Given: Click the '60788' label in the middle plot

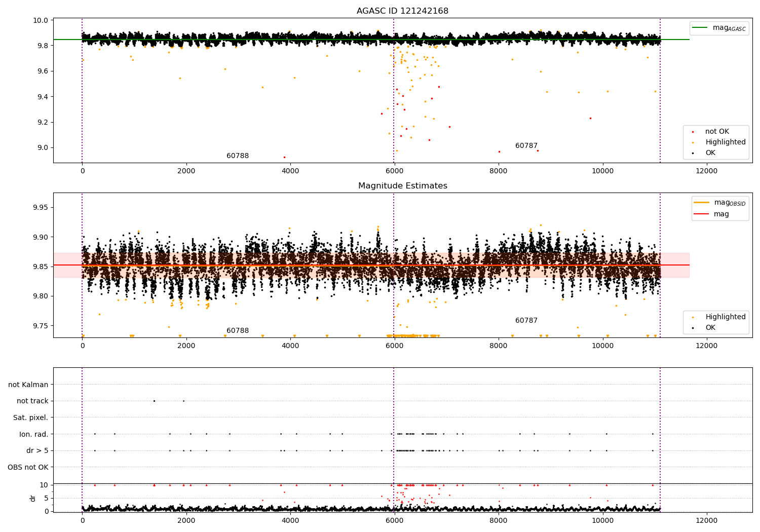Looking at the screenshot, I should (x=238, y=331).
